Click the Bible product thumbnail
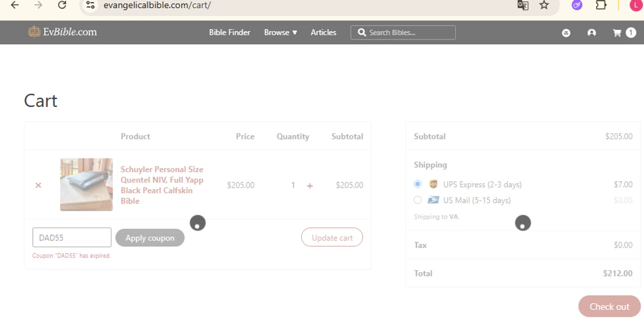Viewport: 644px width, 332px height. click(x=86, y=185)
